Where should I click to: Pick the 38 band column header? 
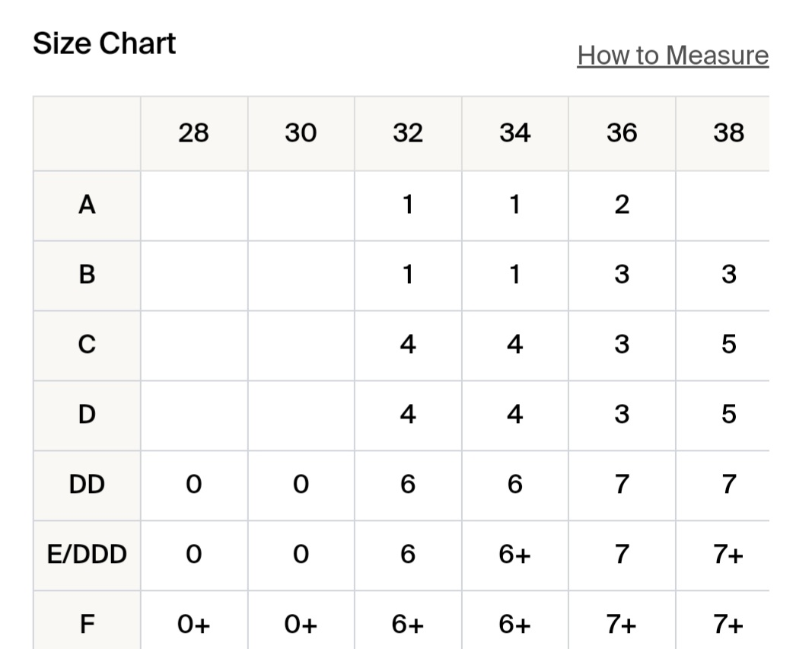[728, 134]
